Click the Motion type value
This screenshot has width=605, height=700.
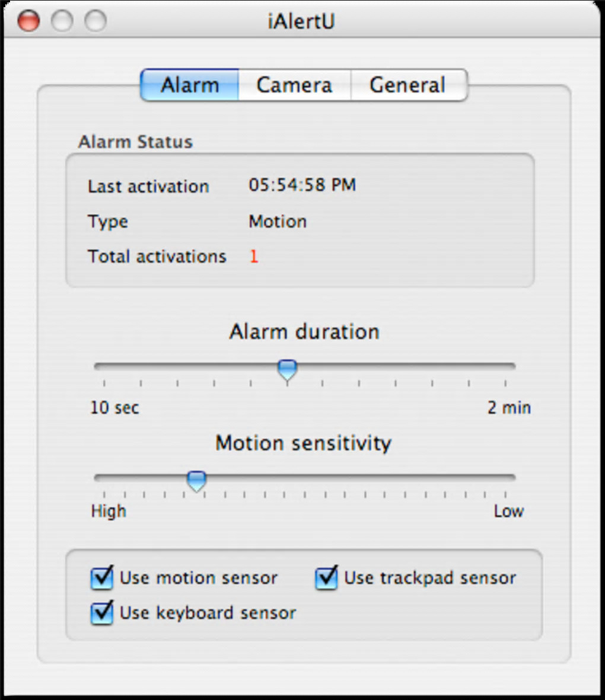[x=278, y=222]
